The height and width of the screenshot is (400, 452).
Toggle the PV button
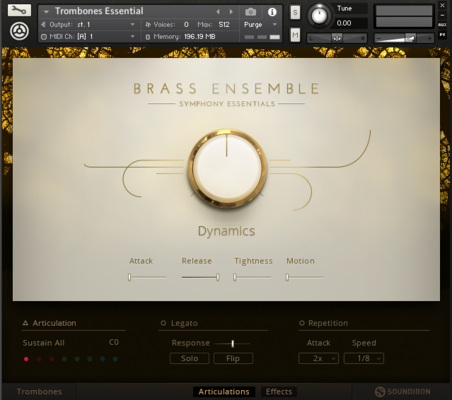(442, 35)
